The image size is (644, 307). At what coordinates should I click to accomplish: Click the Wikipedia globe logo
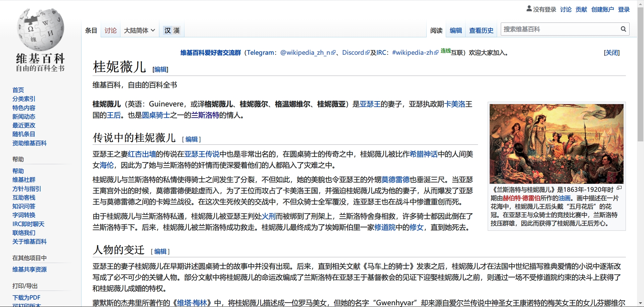(40, 30)
